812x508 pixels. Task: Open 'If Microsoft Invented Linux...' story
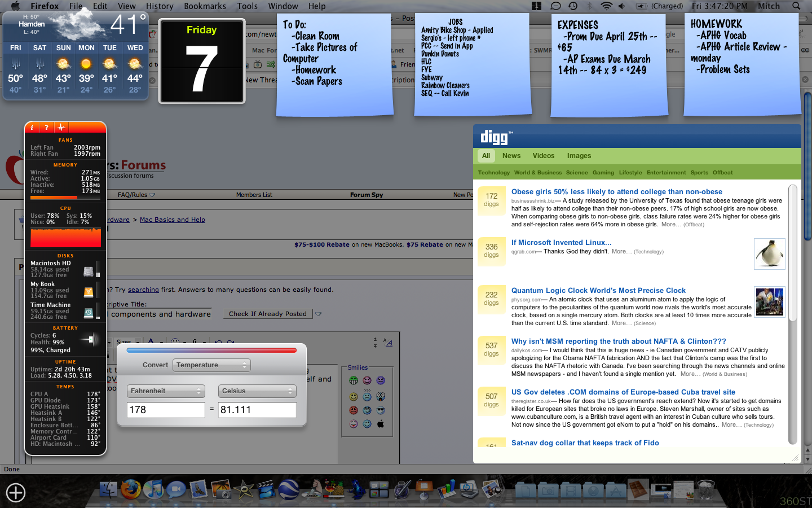click(x=561, y=243)
